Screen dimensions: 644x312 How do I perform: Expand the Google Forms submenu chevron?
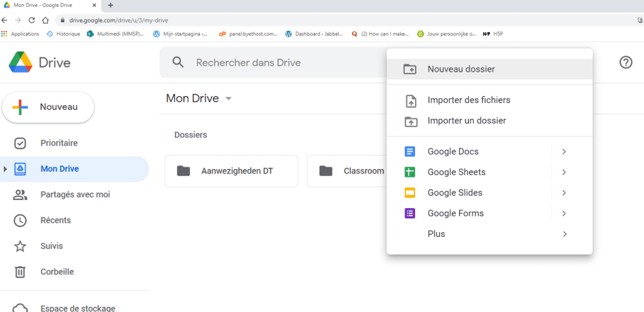tap(564, 213)
